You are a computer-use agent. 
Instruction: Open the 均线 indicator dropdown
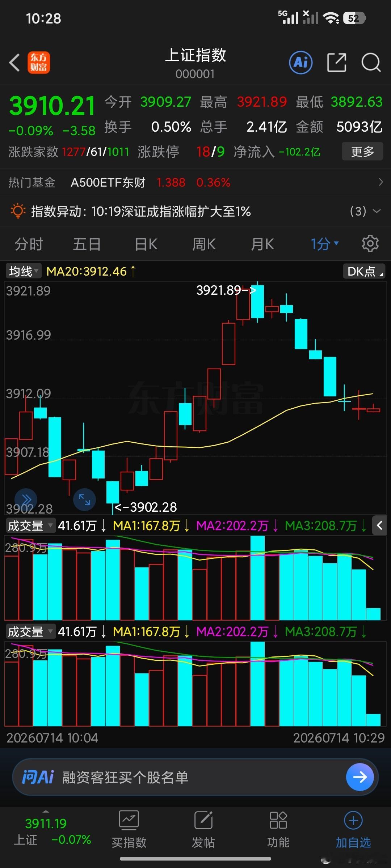pyautogui.click(x=24, y=271)
